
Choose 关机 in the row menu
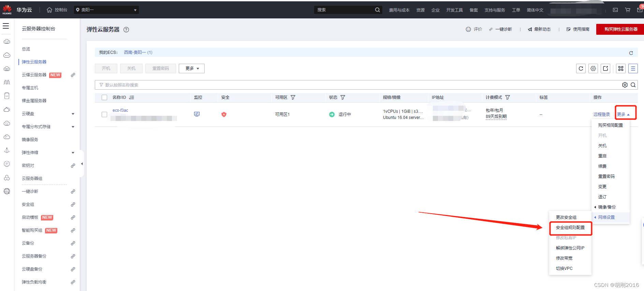pos(602,146)
